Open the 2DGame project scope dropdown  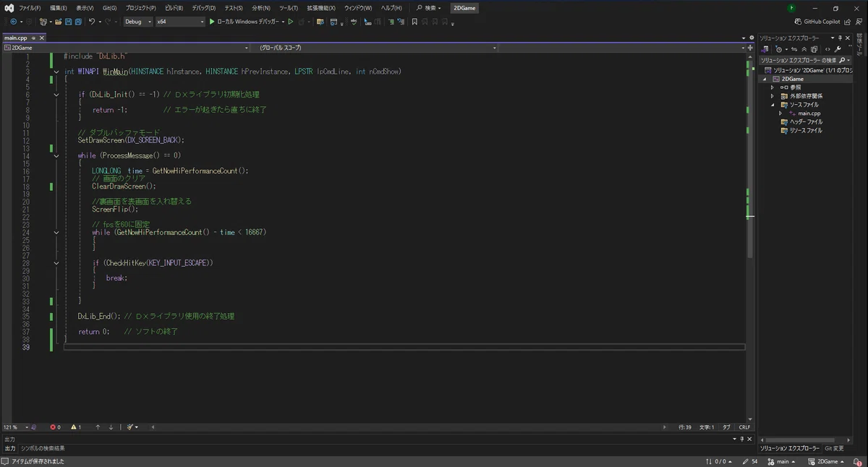click(x=127, y=48)
